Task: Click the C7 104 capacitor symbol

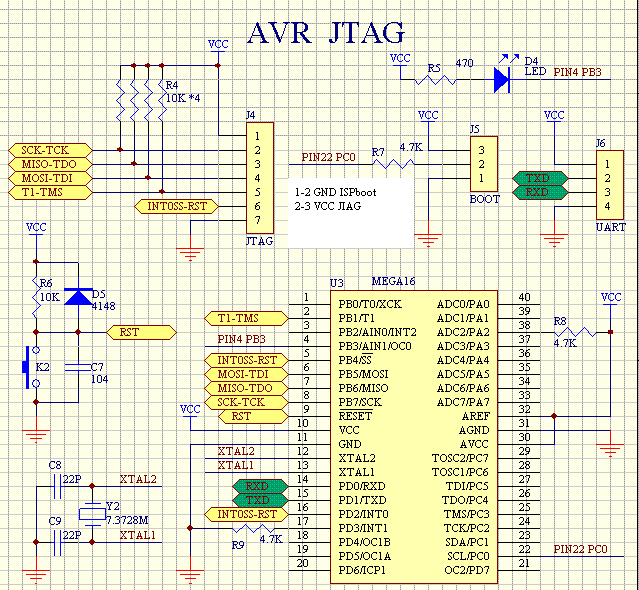Action: (x=78, y=367)
